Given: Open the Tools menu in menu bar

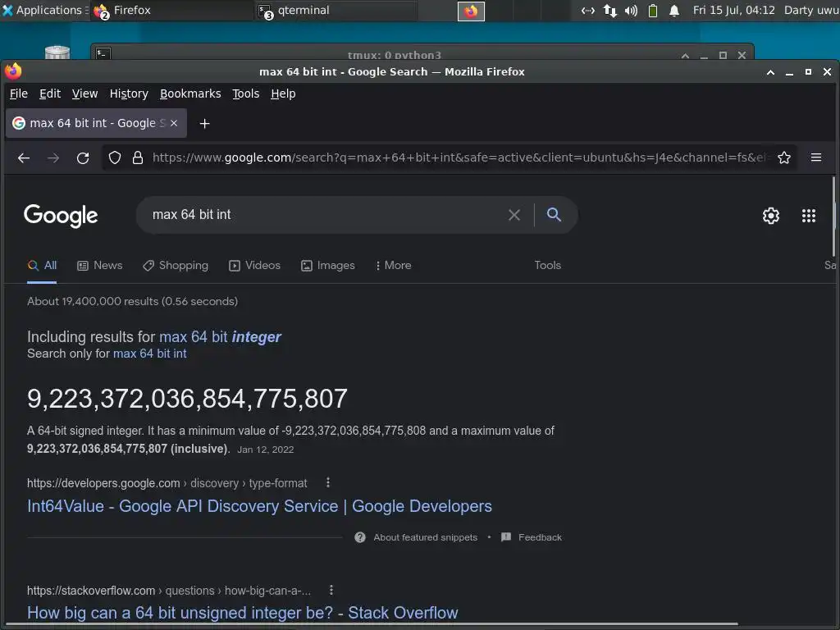Looking at the screenshot, I should [246, 94].
